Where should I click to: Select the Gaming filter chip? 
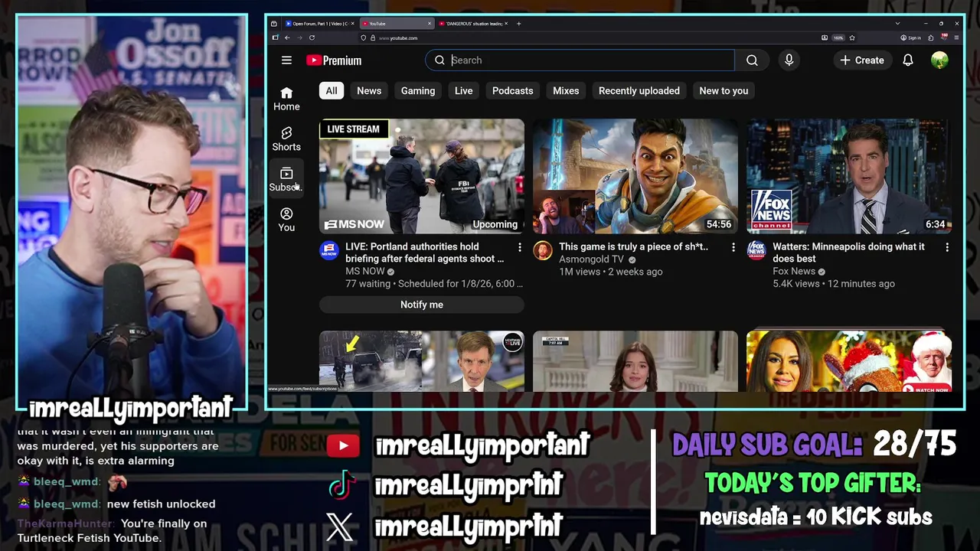418,91
